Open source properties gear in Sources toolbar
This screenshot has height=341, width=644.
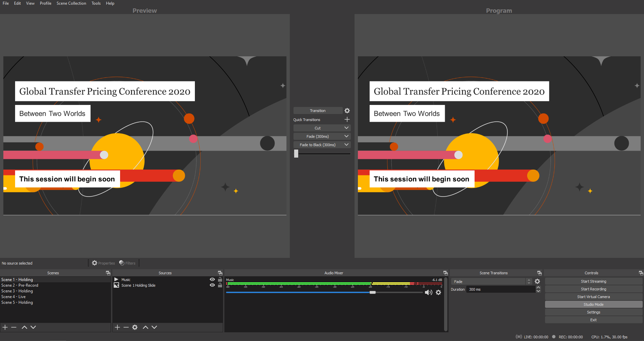pyautogui.click(x=135, y=327)
